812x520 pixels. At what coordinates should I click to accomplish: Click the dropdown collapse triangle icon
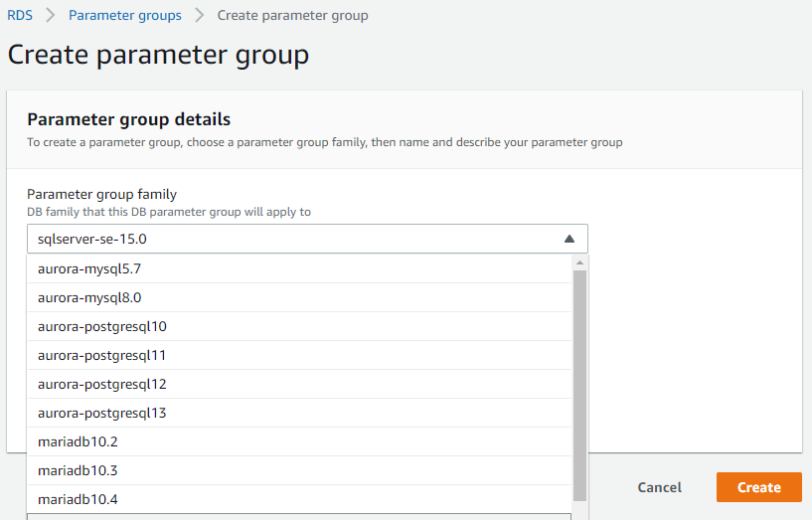(569, 239)
